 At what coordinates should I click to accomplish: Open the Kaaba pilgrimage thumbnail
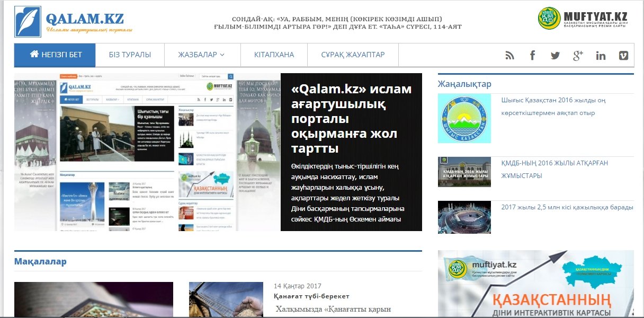click(x=464, y=217)
